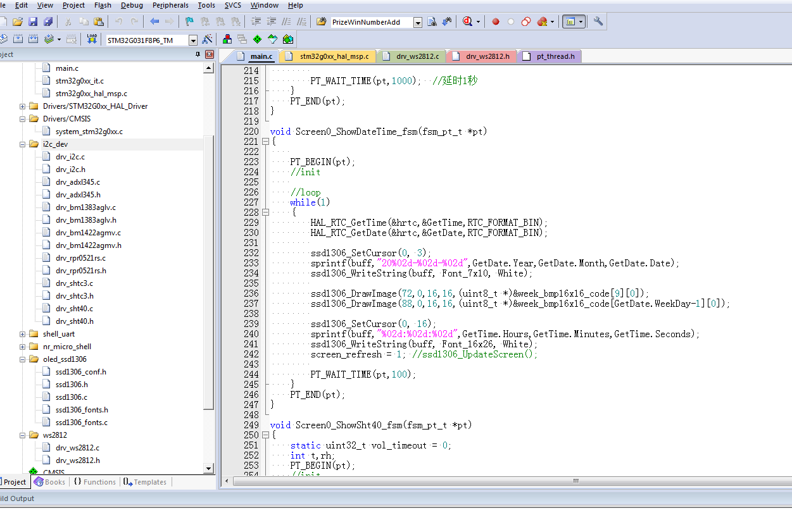Click the Find icon after the search box
The width and height of the screenshot is (792, 532).
(432, 22)
